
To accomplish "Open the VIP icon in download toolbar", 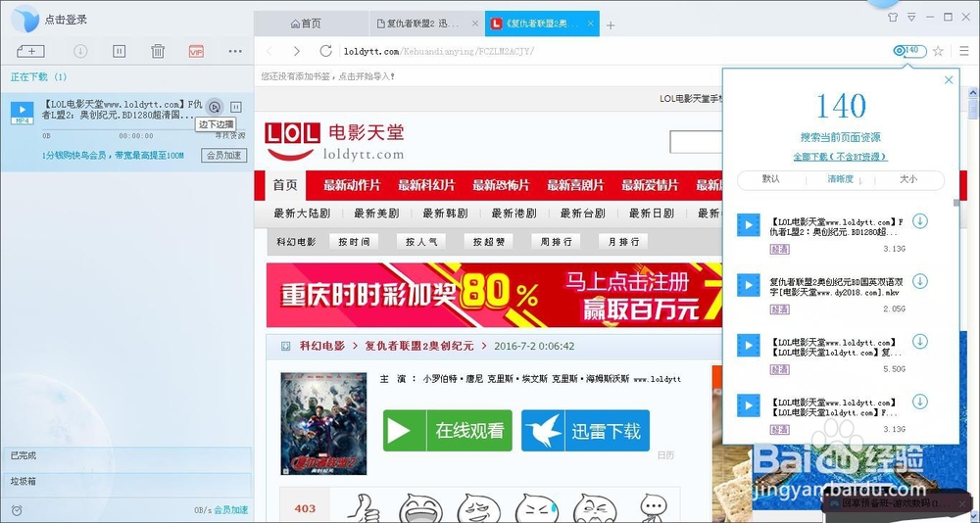I will (x=196, y=51).
